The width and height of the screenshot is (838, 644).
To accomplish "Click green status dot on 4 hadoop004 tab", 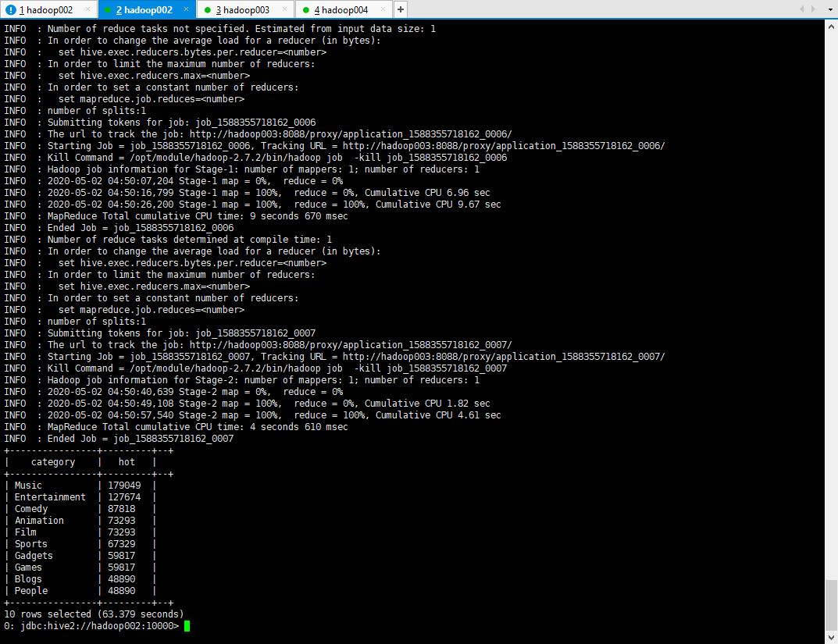I will (x=305, y=10).
